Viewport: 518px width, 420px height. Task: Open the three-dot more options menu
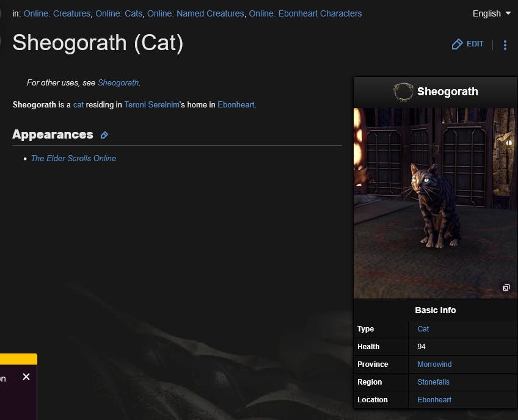tap(505, 45)
